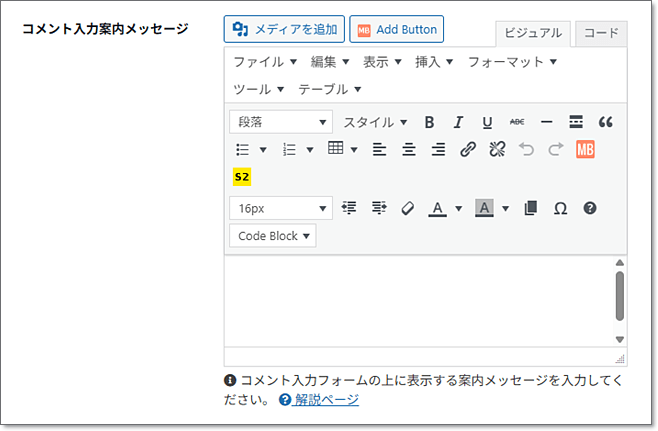Click inside the editor text area
658x431 pixels.
pos(418,301)
